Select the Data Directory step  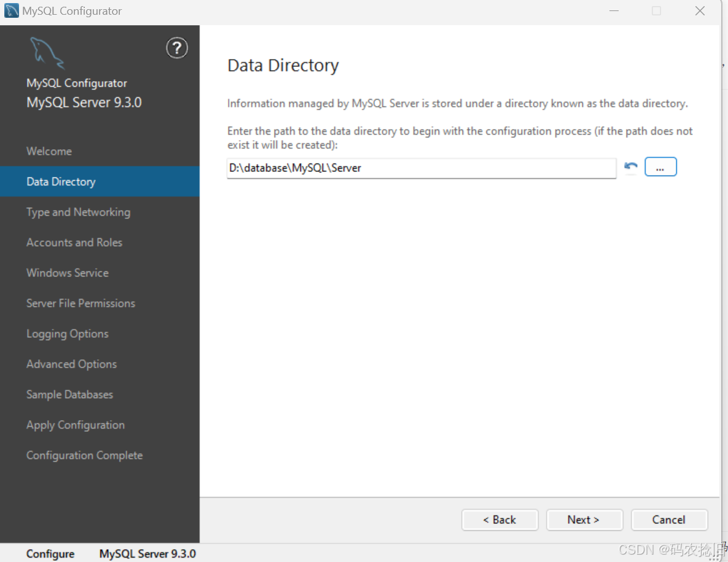point(100,181)
